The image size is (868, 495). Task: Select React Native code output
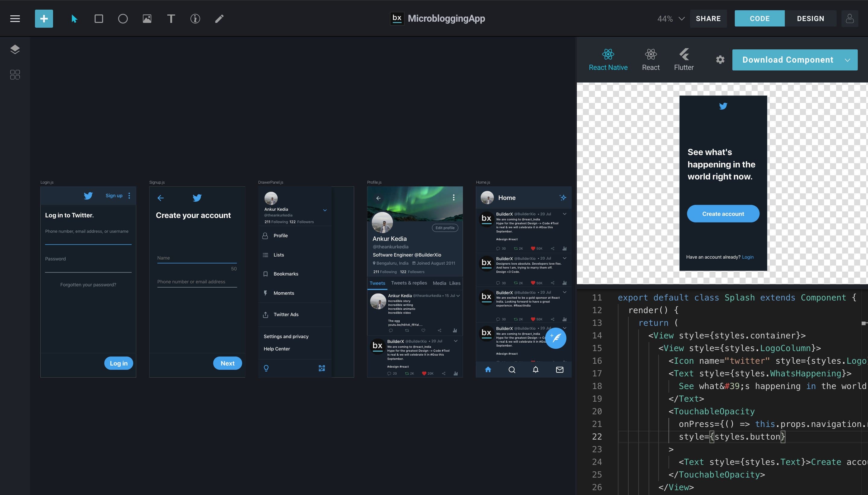[608, 60]
